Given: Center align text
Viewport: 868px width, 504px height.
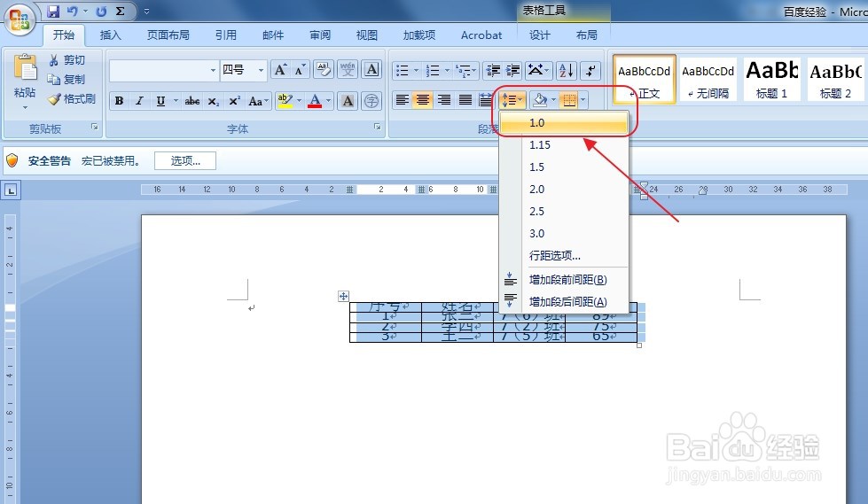Looking at the screenshot, I should pyautogui.click(x=423, y=100).
